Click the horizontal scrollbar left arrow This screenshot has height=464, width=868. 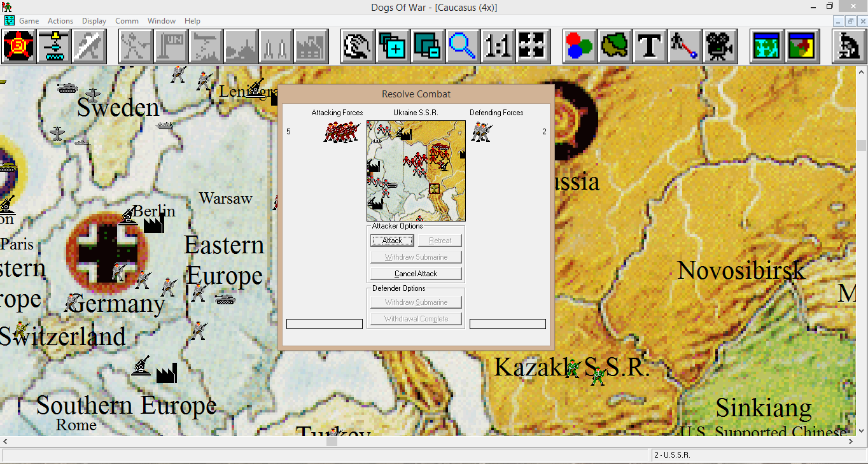click(5, 441)
